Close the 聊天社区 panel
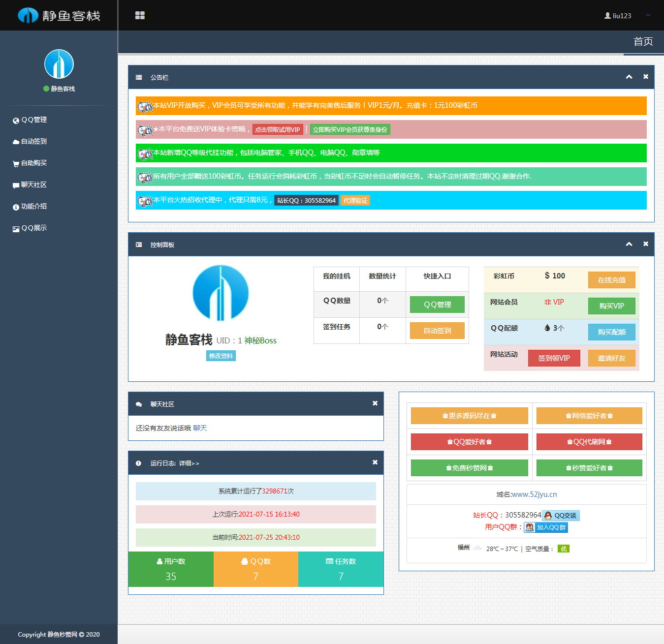664x644 pixels. 375,403
